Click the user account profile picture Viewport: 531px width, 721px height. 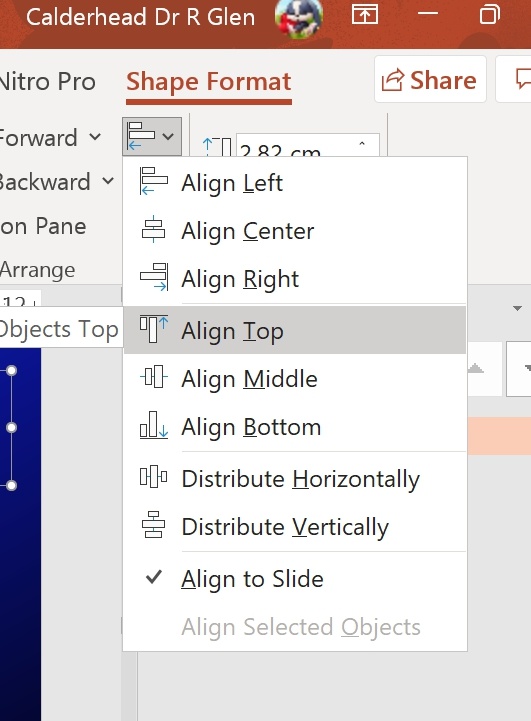[x=299, y=17]
